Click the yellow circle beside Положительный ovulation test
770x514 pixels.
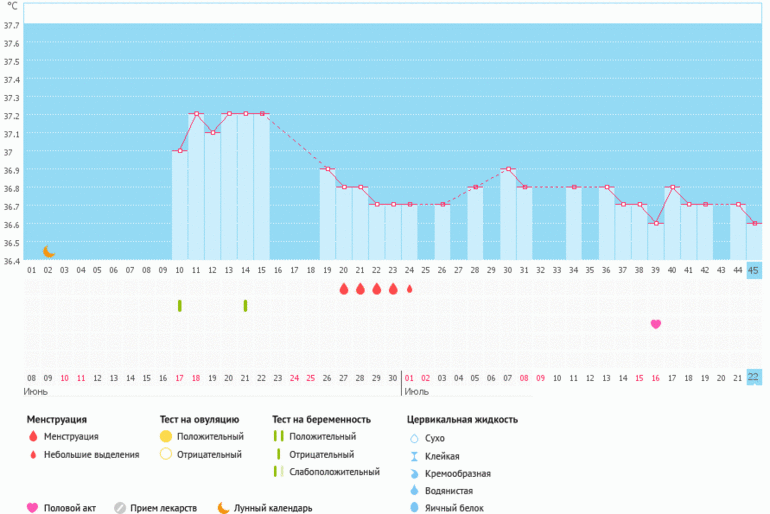(x=166, y=436)
